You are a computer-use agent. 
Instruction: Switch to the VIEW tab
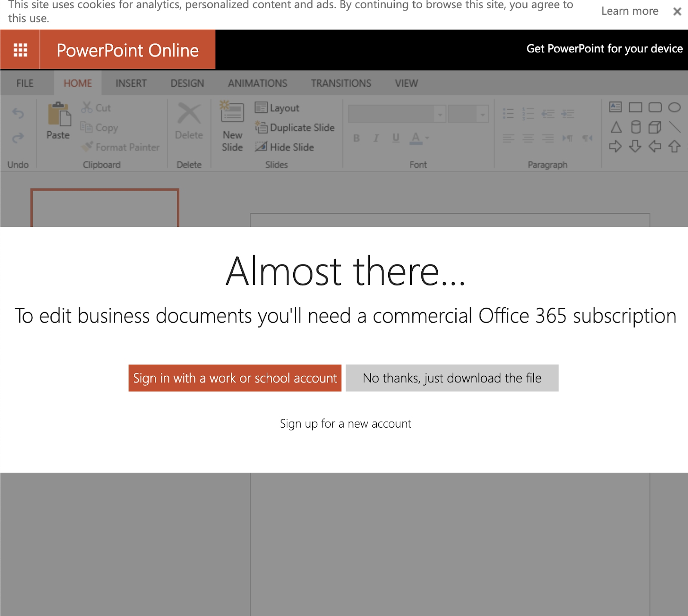pyautogui.click(x=406, y=83)
